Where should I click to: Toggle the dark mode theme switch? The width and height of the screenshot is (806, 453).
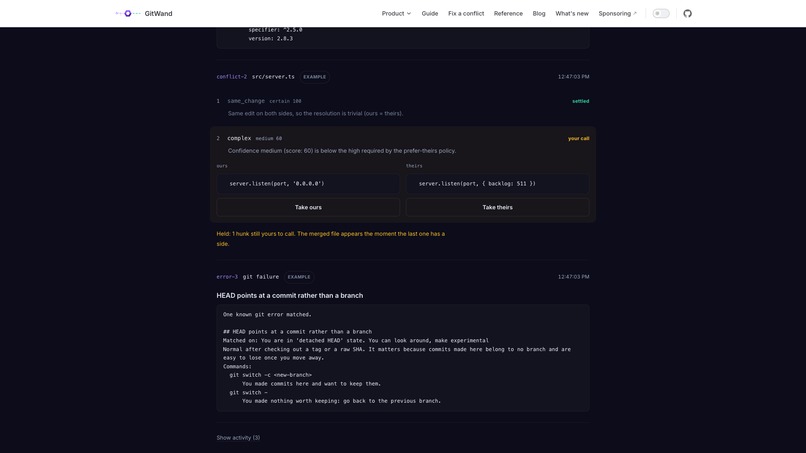coord(661,13)
